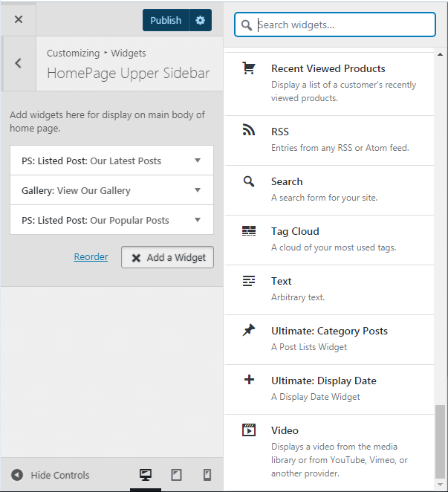Click the Recent Viewed Products cart icon
This screenshot has height=492, width=448.
coord(249,68)
